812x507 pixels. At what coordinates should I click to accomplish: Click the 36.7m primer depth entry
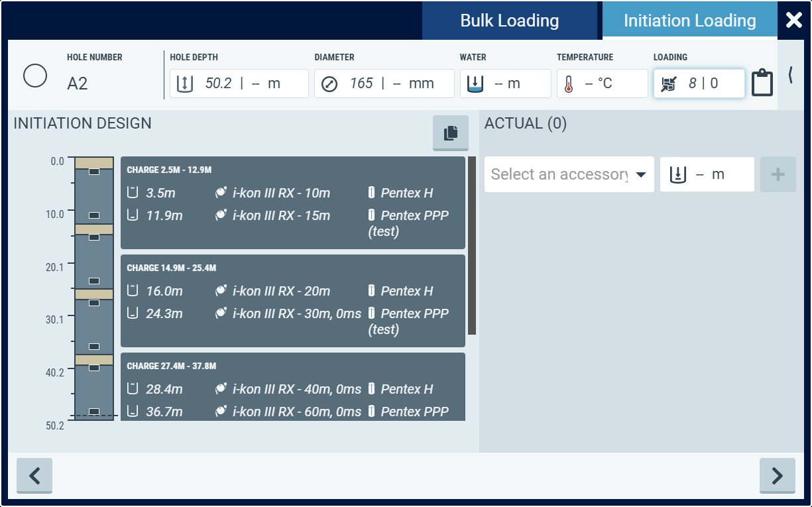point(164,412)
